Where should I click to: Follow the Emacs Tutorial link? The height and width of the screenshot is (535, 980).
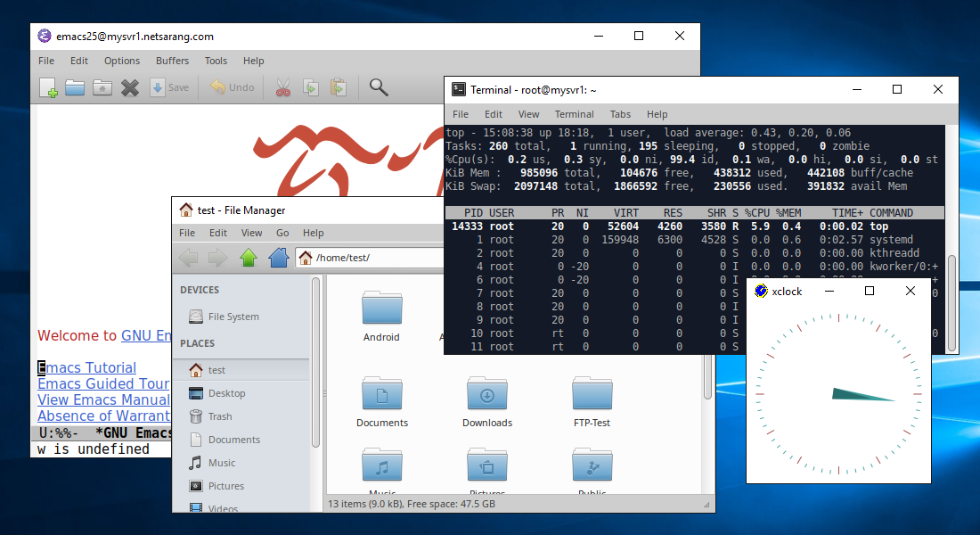[87, 367]
